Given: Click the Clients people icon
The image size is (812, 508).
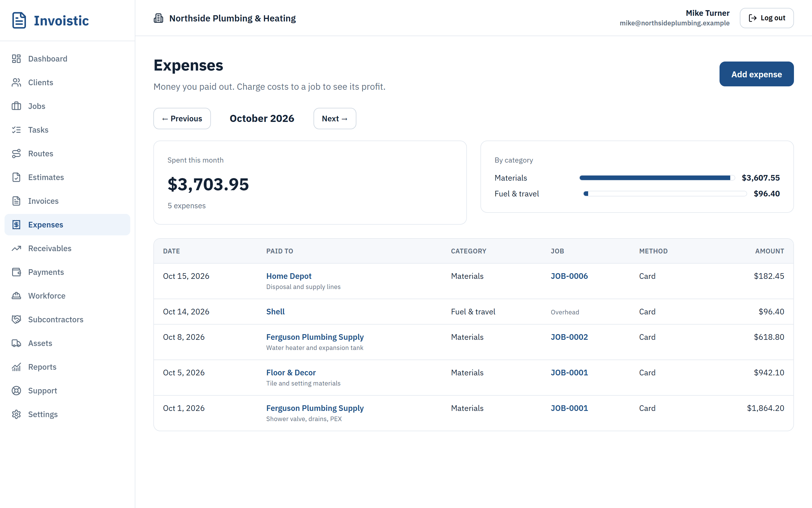Looking at the screenshot, I should (x=16, y=82).
